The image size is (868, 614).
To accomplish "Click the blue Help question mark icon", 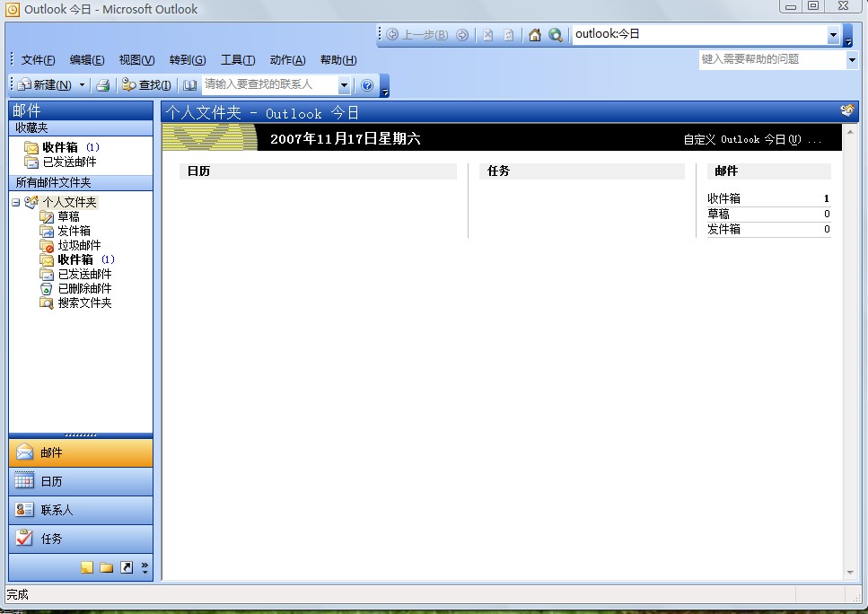I will coord(366,85).
